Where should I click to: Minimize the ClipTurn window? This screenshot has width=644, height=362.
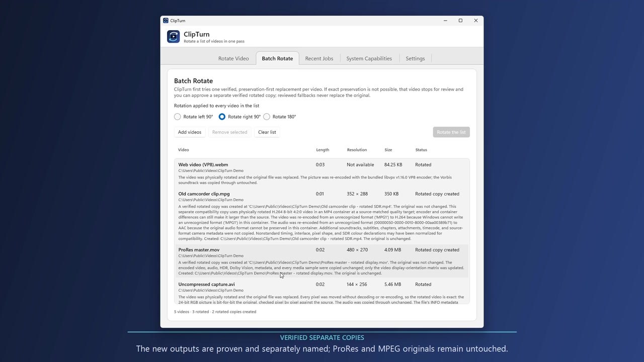445,21
